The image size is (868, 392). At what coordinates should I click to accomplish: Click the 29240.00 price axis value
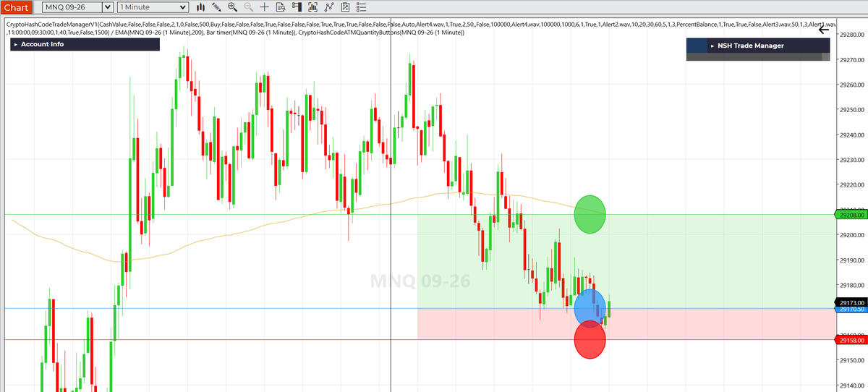pos(853,135)
